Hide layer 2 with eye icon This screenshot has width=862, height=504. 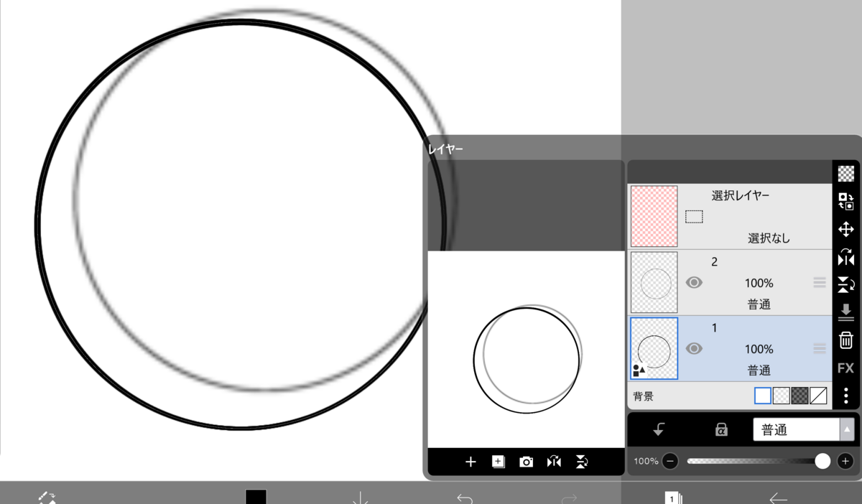[694, 283]
